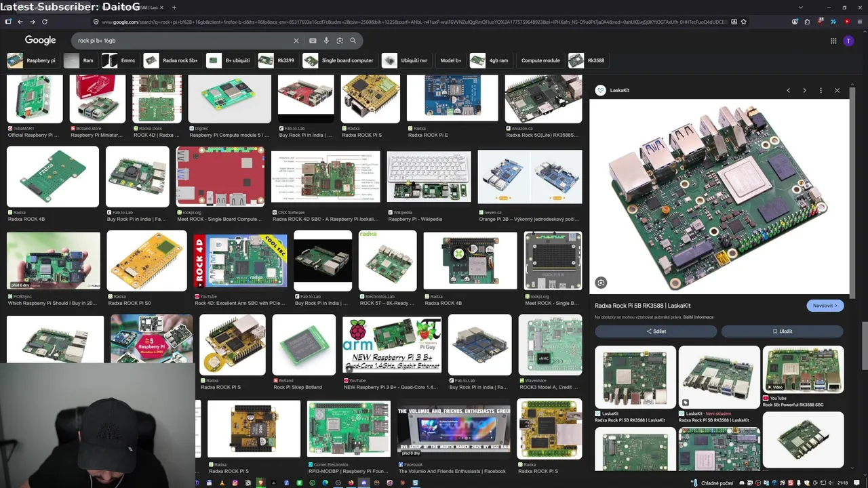Submit search with the magnifier icon

click(x=353, y=41)
